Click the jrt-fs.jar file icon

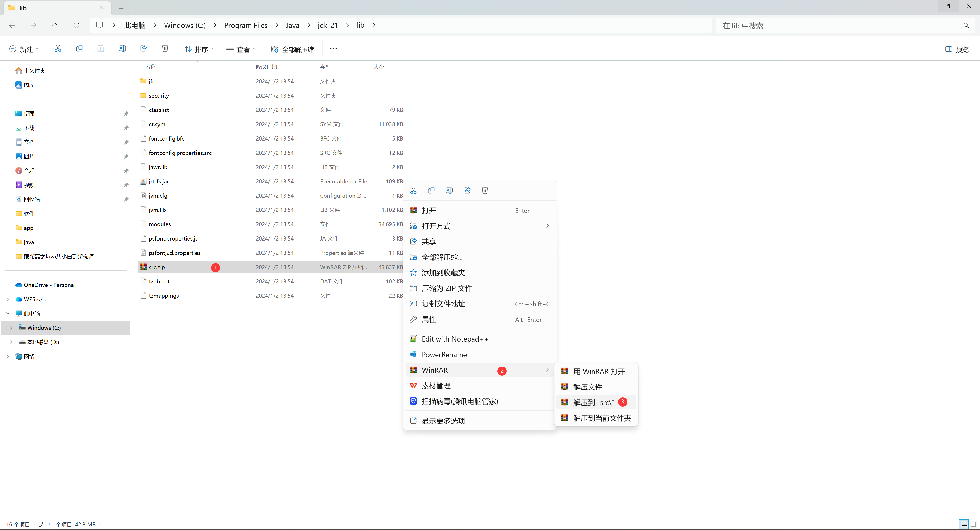(x=143, y=181)
